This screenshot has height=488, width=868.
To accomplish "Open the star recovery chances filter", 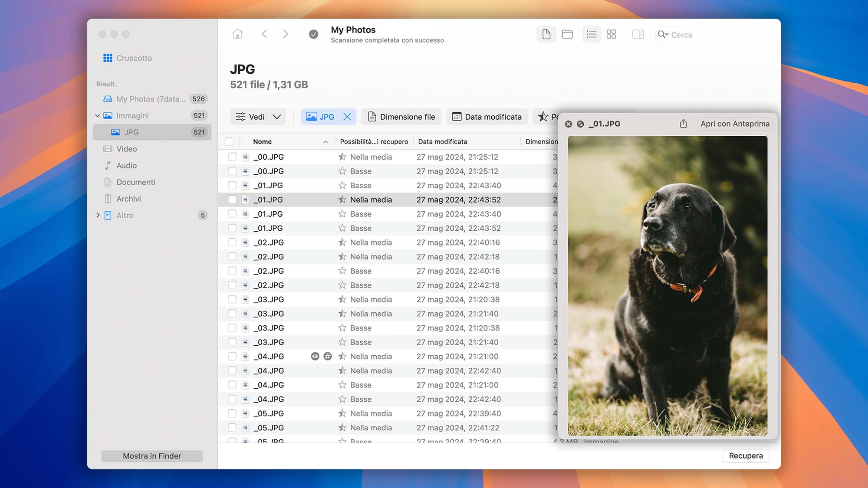I will [546, 117].
